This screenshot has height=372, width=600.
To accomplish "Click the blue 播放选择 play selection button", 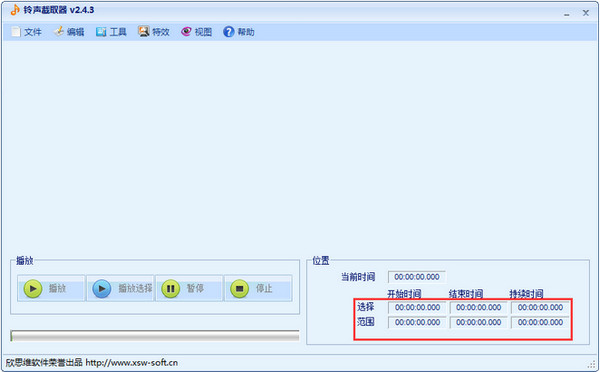I will pyautogui.click(x=120, y=288).
